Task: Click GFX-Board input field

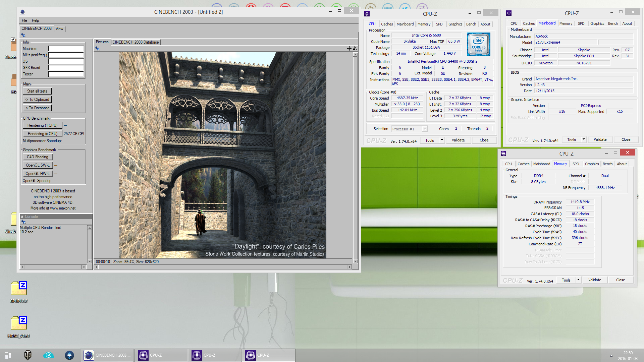Action: coord(66,68)
